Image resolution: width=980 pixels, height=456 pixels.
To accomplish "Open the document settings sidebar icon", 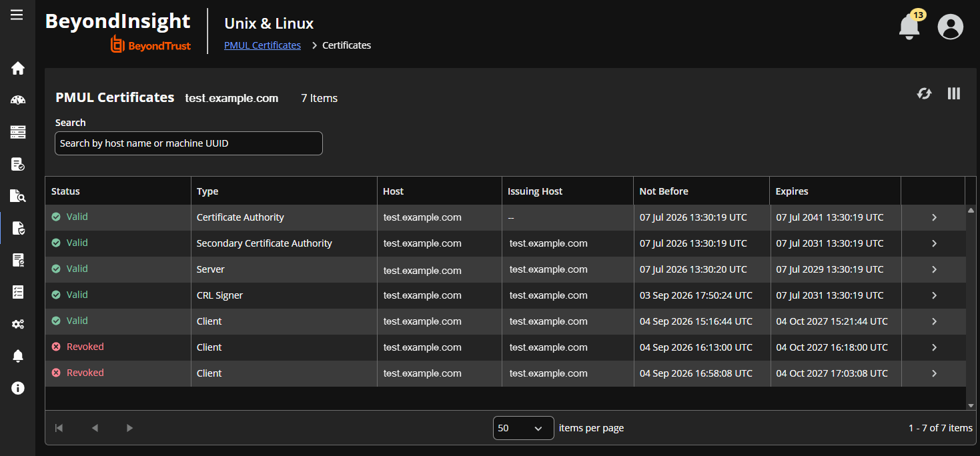I will (18, 260).
